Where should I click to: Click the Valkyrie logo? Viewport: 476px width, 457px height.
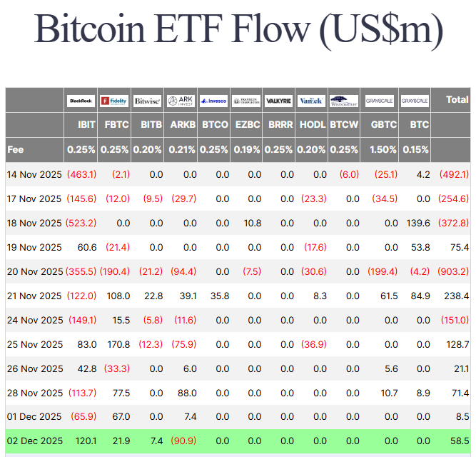pos(278,101)
